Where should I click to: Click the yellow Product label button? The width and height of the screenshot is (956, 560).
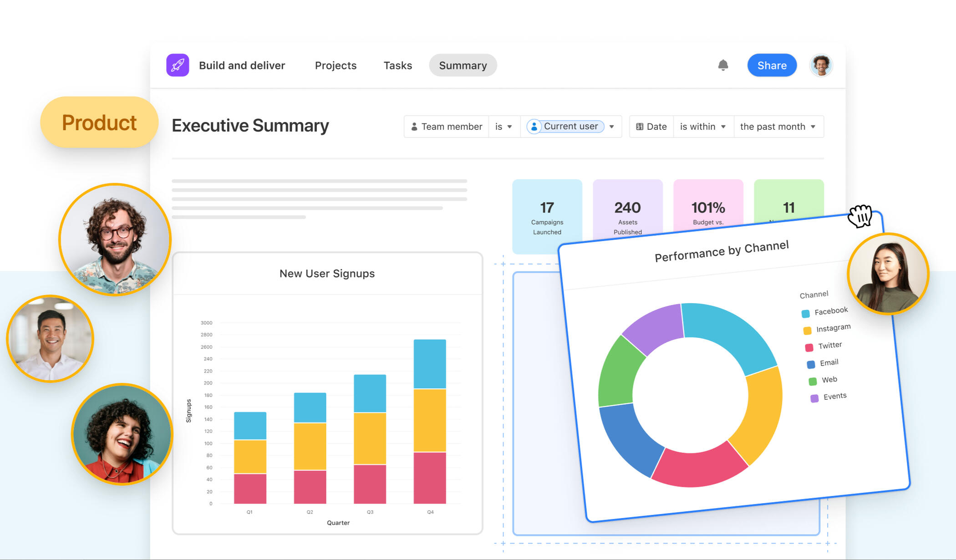pos(99,122)
